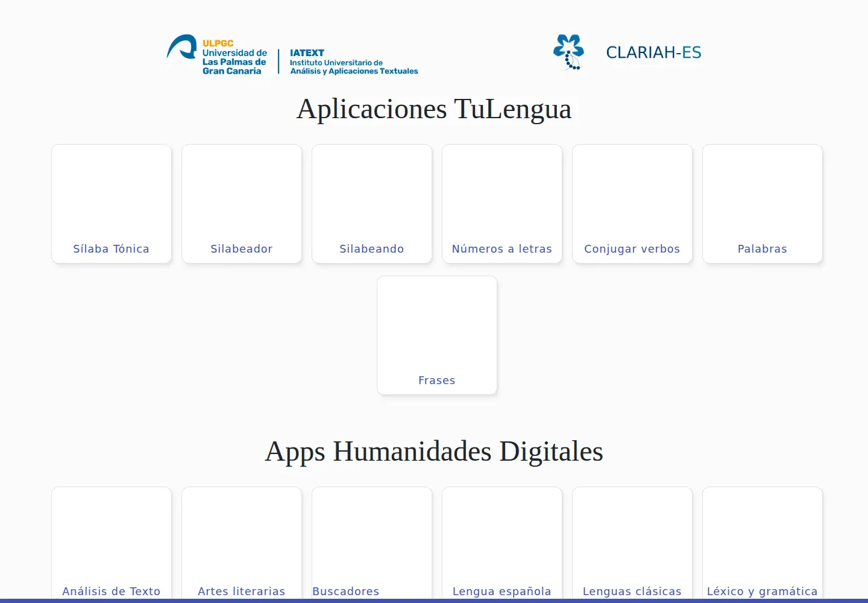Open the Análisis de Texto card
Screen dimensions: 868x603
click(x=112, y=543)
